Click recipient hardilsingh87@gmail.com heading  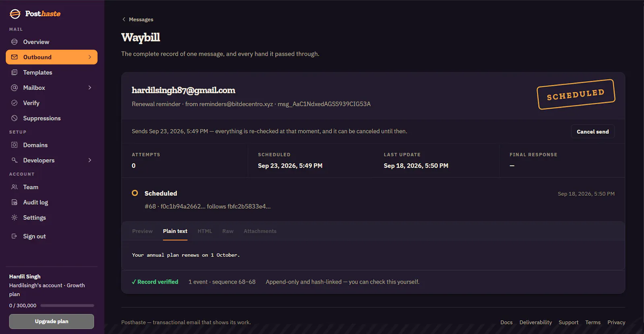tap(184, 90)
